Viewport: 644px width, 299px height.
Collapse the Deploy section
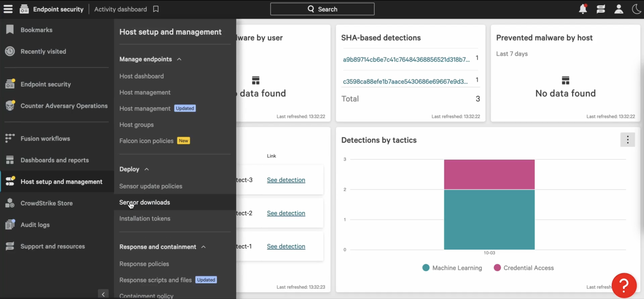[146, 169]
